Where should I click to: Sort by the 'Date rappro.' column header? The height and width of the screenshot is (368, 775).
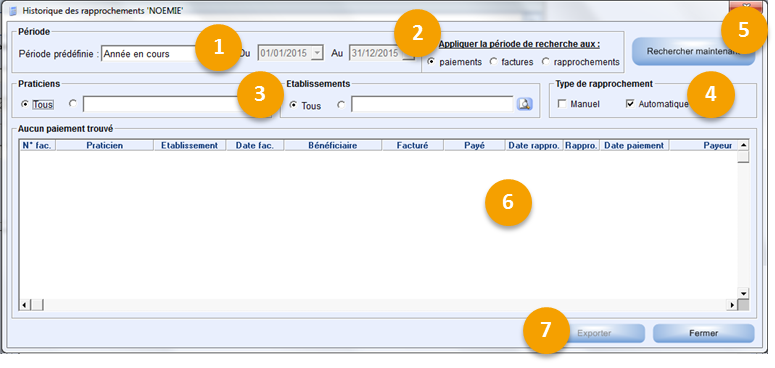click(x=534, y=145)
